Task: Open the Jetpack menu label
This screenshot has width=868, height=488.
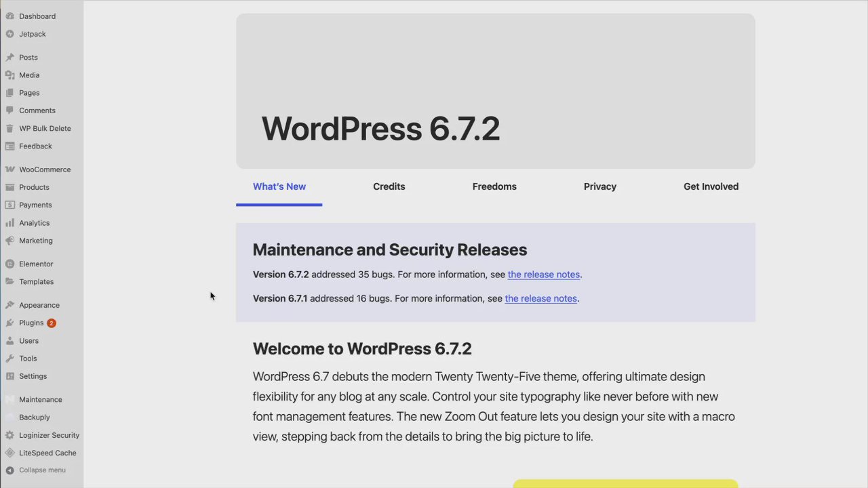Action: (33, 34)
